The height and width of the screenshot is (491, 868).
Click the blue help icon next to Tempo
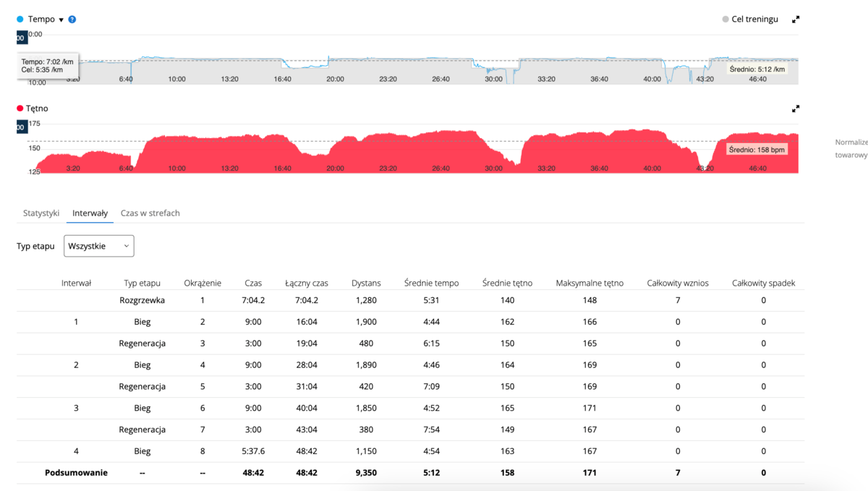pyautogui.click(x=72, y=20)
